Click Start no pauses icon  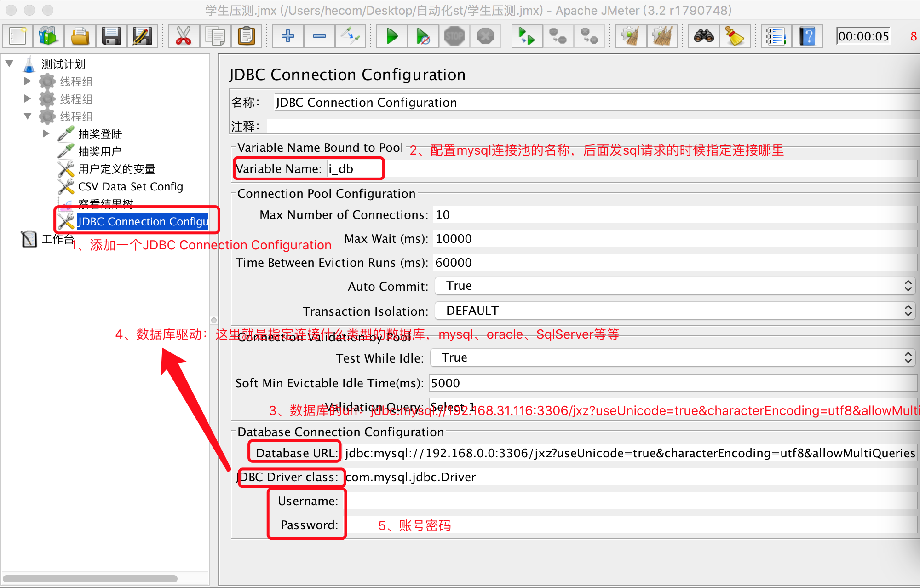pos(423,36)
